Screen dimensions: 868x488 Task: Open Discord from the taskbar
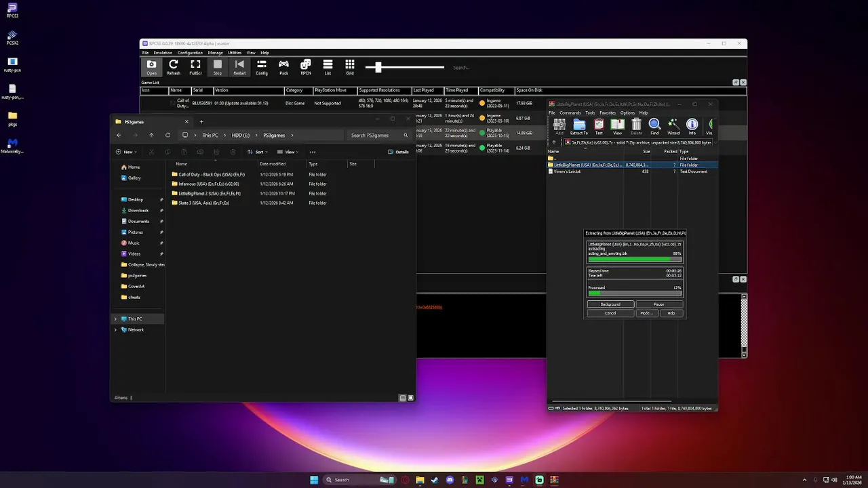tap(450, 480)
